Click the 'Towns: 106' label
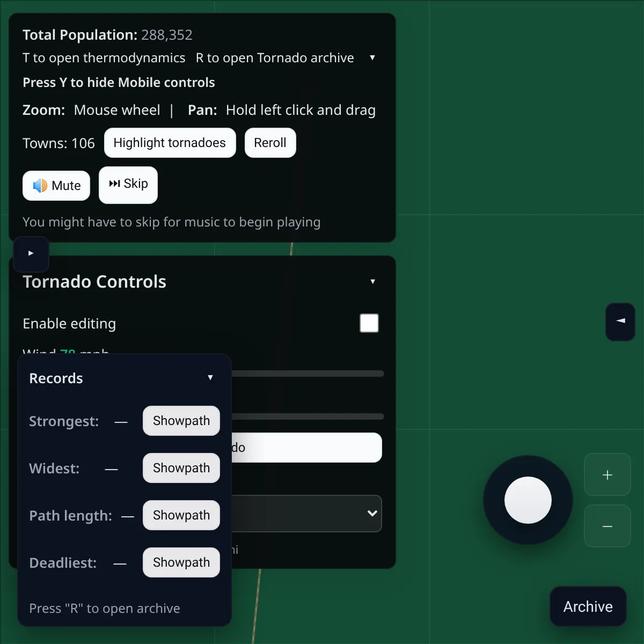This screenshot has width=644, height=644. [58, 143]
